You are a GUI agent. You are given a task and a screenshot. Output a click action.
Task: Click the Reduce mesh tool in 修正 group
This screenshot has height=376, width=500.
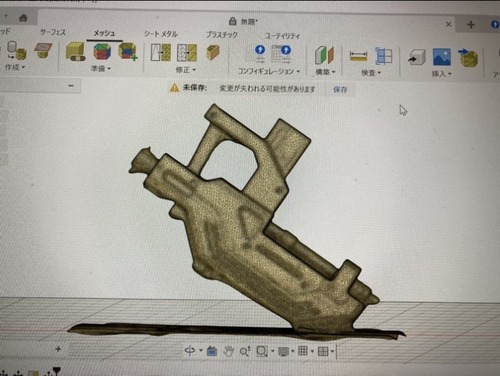pos(187,53)
